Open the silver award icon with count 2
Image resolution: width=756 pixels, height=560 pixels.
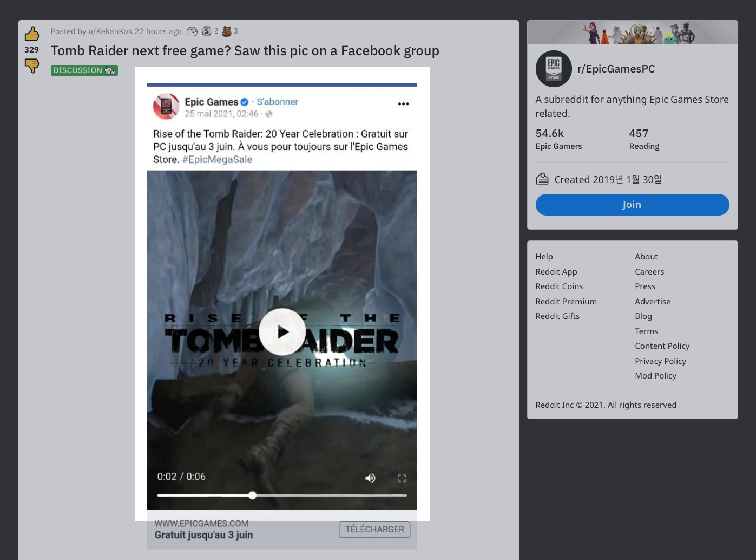206,31
